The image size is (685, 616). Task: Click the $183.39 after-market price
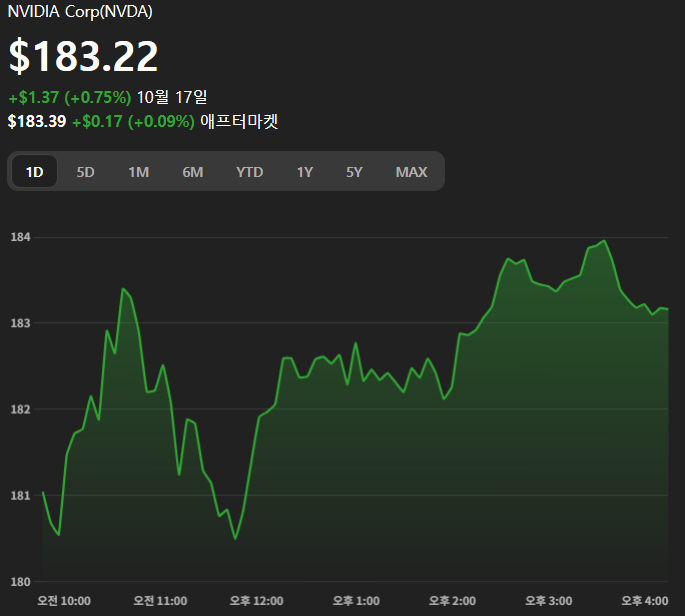pyautogui.click(x=37, y=121)
